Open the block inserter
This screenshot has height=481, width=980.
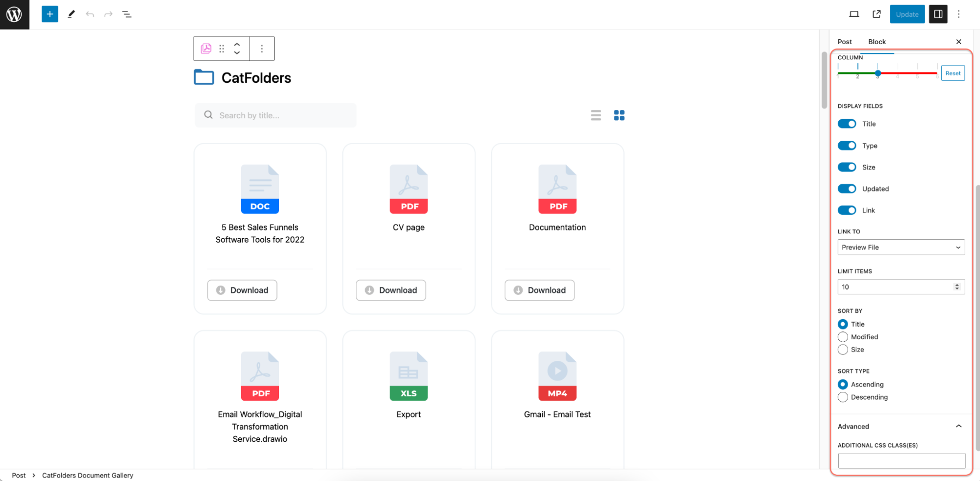tap(49, 14)
